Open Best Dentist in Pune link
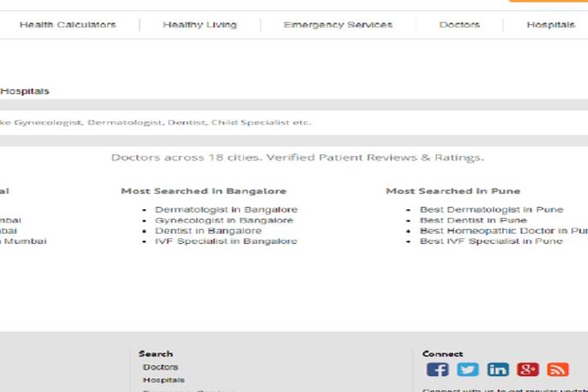The image size is (588, 392). (x=474, y=220)
